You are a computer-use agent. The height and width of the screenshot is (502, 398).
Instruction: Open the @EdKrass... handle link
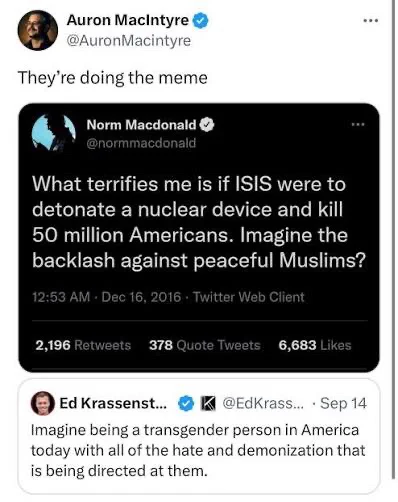coord(263,403)
